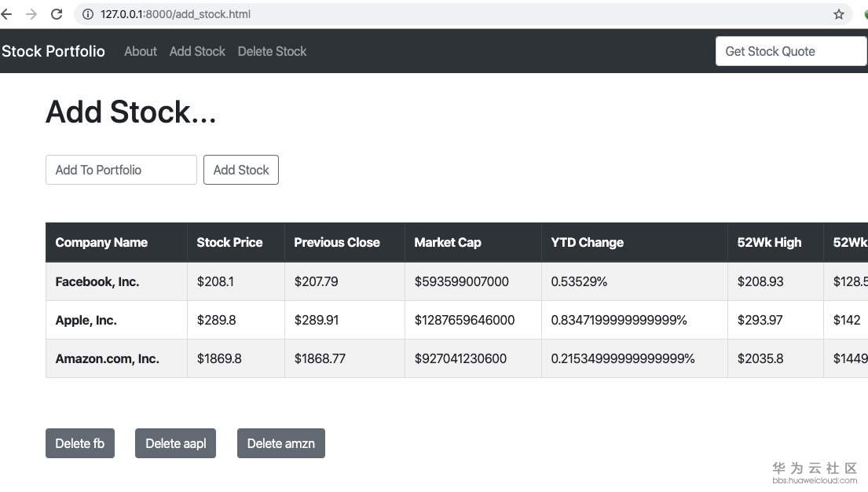Click the Delete aapl button
The height and width of the screenshot is (492, 868).
click(176, 443)
